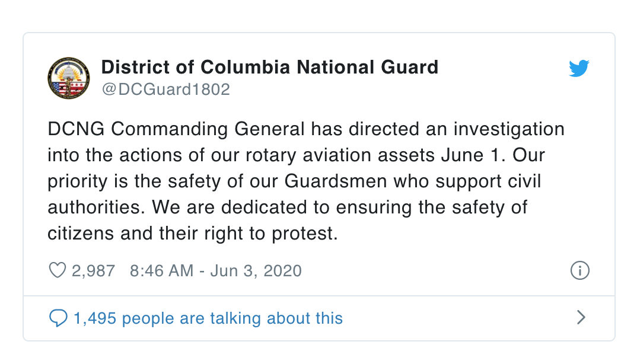The image size is (637, 364).
Task: Click the line beginning 'authorities. We are dedicated'
Action: point(287,207)
